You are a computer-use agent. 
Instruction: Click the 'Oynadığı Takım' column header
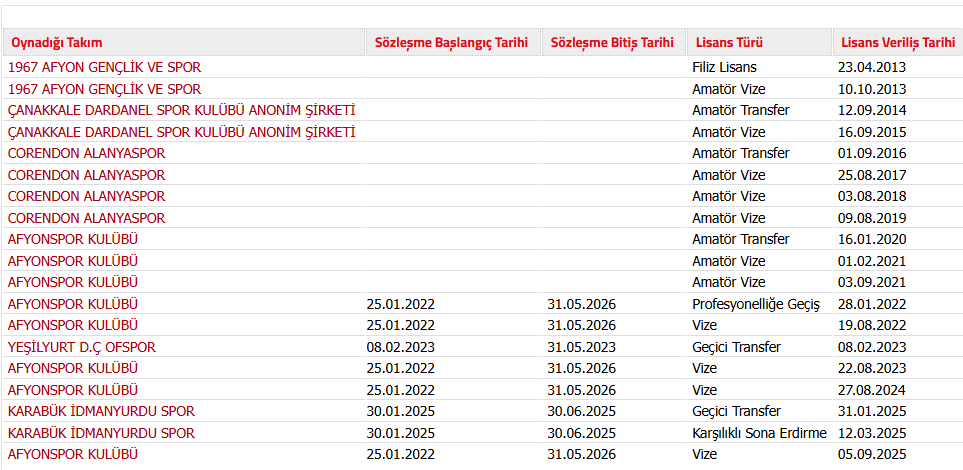point(184,42)
